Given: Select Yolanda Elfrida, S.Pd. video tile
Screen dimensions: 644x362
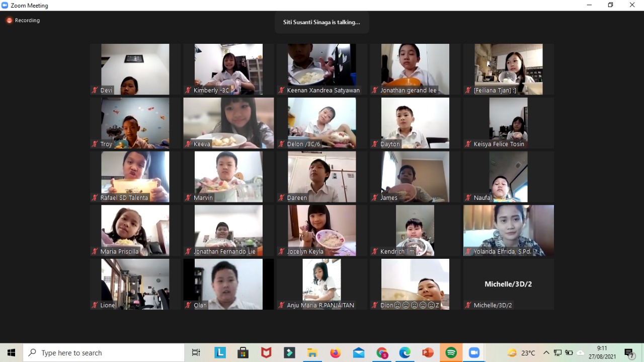Looking at the screenshot, I should [x=509, y=230].
